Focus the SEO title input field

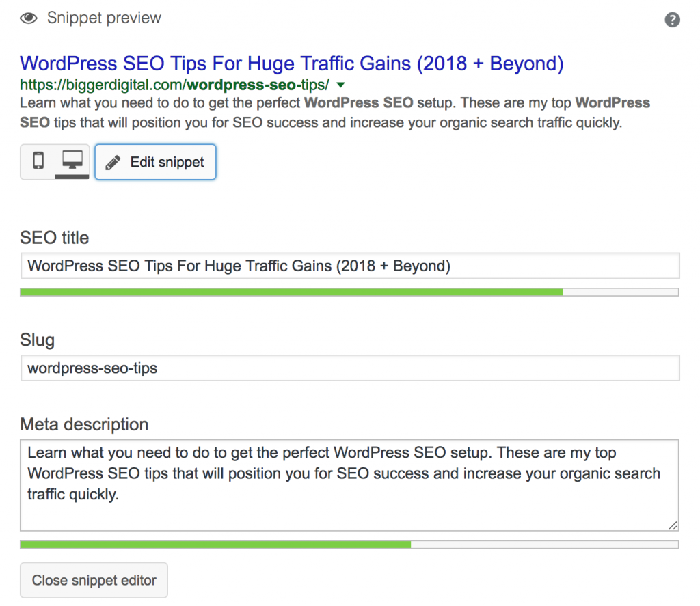[350, 266]
